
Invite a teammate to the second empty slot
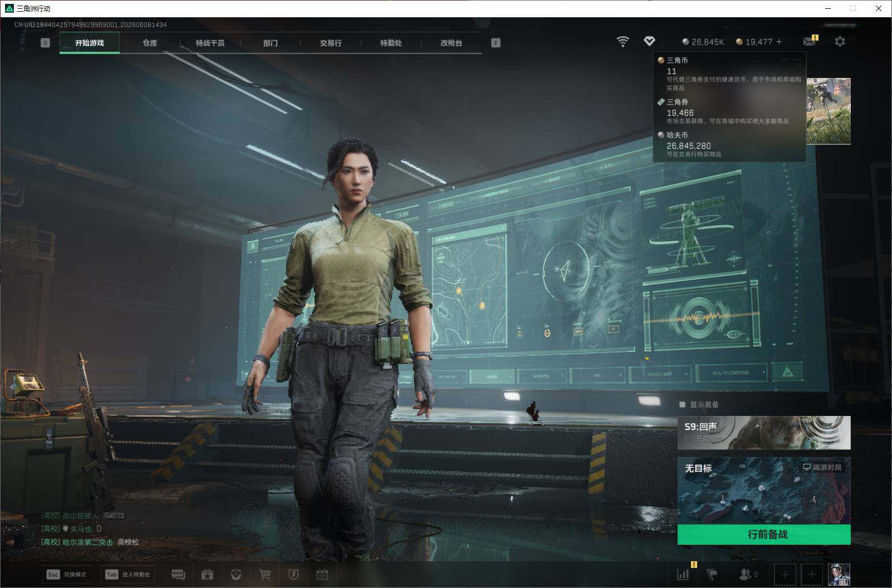(812, 575)
